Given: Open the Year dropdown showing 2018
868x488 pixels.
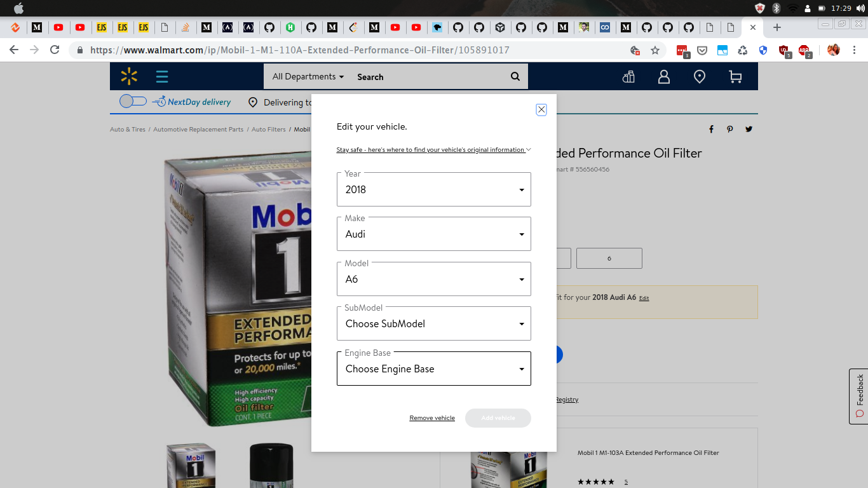Looking at the screenshot, I should point(434,189).
